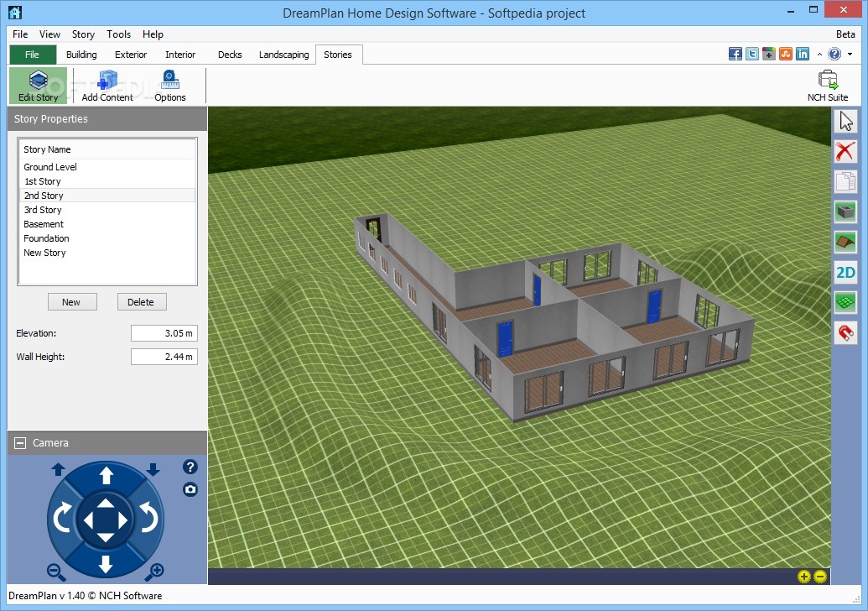Switch to the Landscaping tab
The height and width of the screenshot is (611, 868).
point(284,55)
